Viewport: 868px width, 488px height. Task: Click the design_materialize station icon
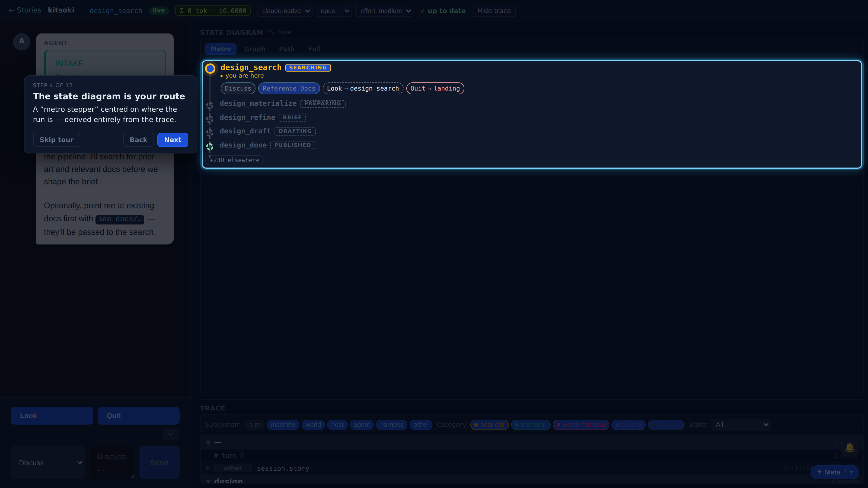(x=210, y=105)
